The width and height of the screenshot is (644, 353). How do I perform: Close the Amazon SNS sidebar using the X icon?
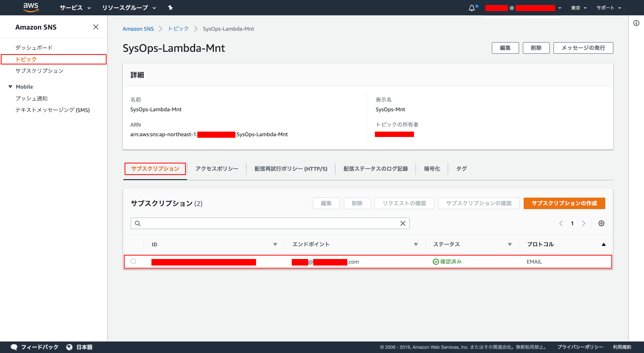95,27
